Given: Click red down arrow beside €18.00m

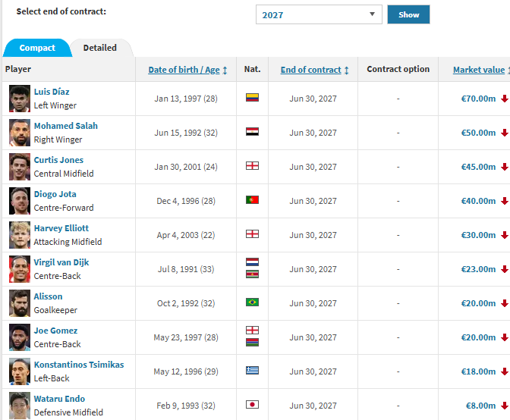Looking at the screenshot, I should [x=505, y=371].
